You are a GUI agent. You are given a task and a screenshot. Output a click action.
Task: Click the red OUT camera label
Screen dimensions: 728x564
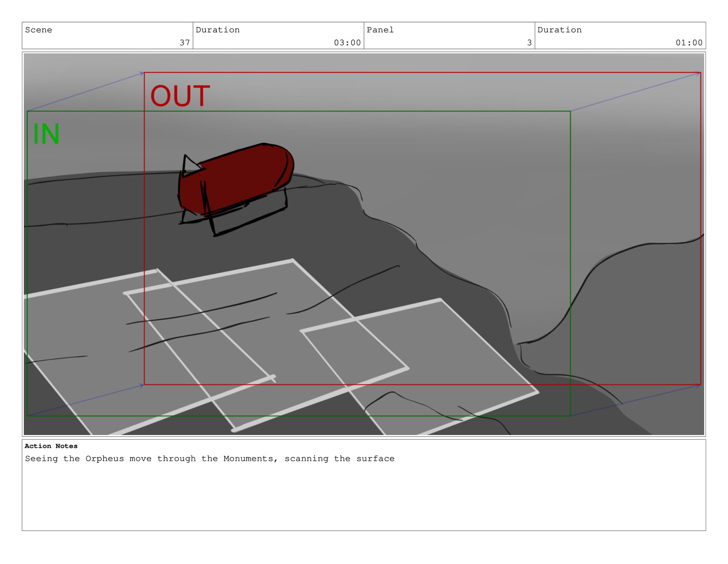pos(180,96)
